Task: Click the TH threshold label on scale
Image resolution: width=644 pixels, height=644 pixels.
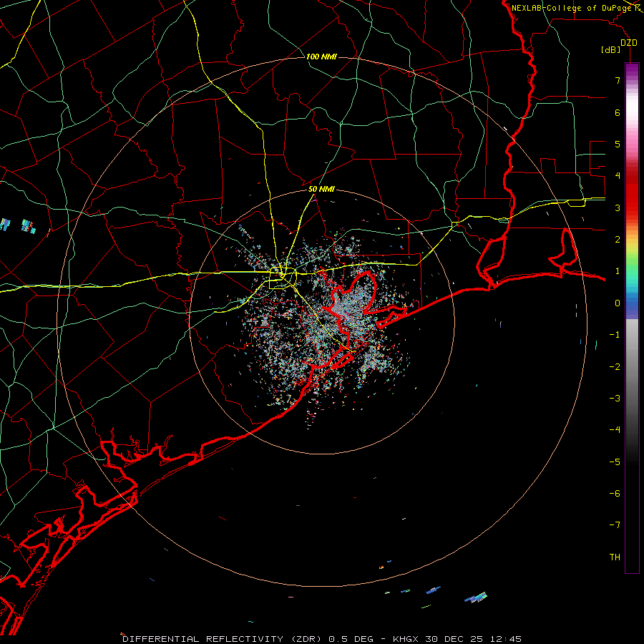Action: (x=615, y=557)
